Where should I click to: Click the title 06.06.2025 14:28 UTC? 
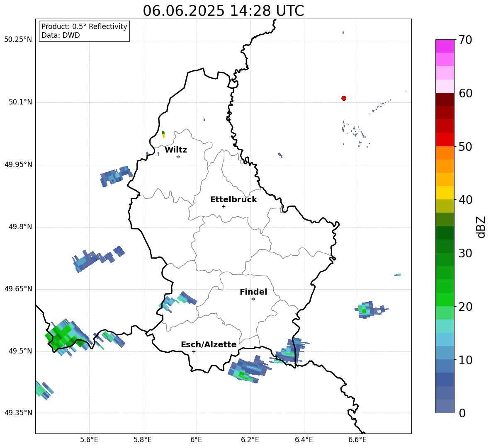223,11
